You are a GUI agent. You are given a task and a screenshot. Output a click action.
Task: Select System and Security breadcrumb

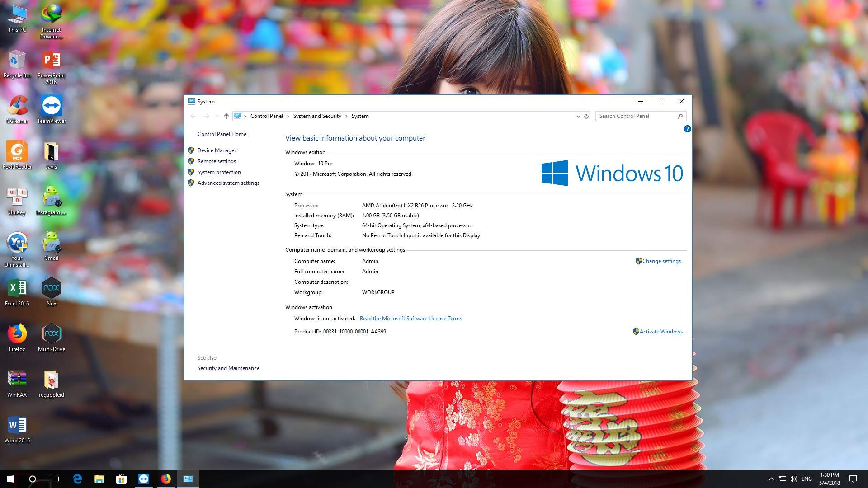[317, 116]
